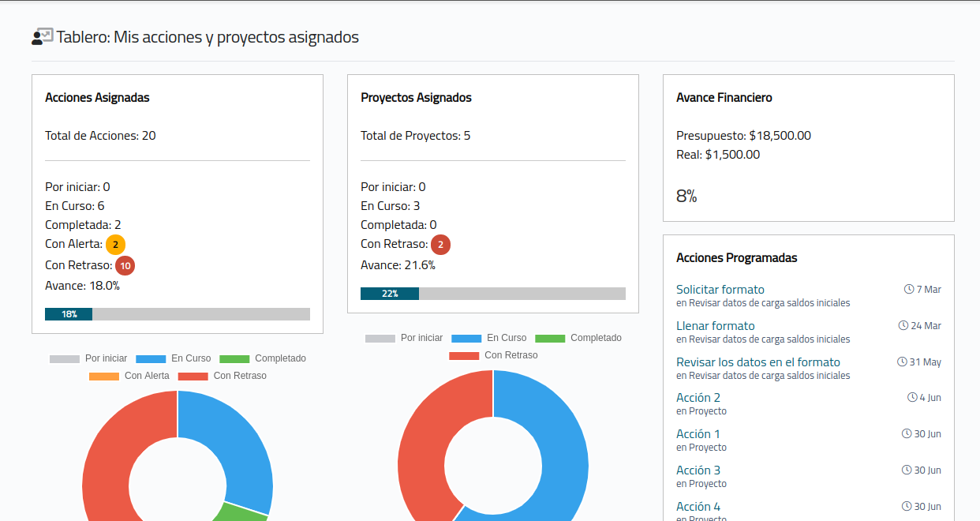Click the red Con Retraso badge showing 10

[125, 266]
